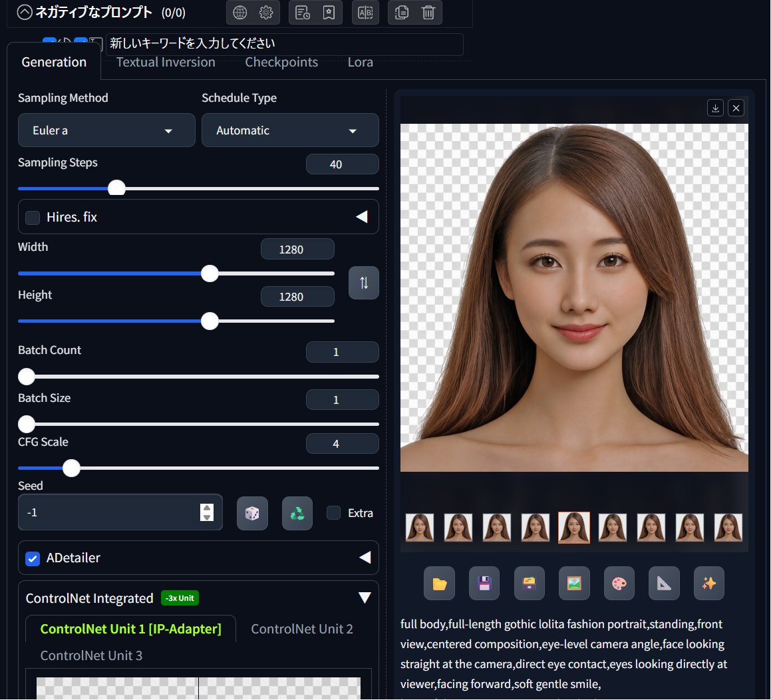
Task: Open the Sampling Method dropdown
Action: pos(106,130)
